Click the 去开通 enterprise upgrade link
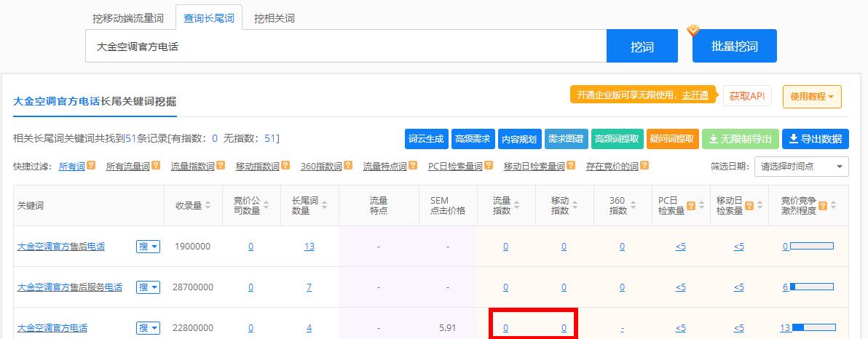868x339 pixels. [695, 95]
